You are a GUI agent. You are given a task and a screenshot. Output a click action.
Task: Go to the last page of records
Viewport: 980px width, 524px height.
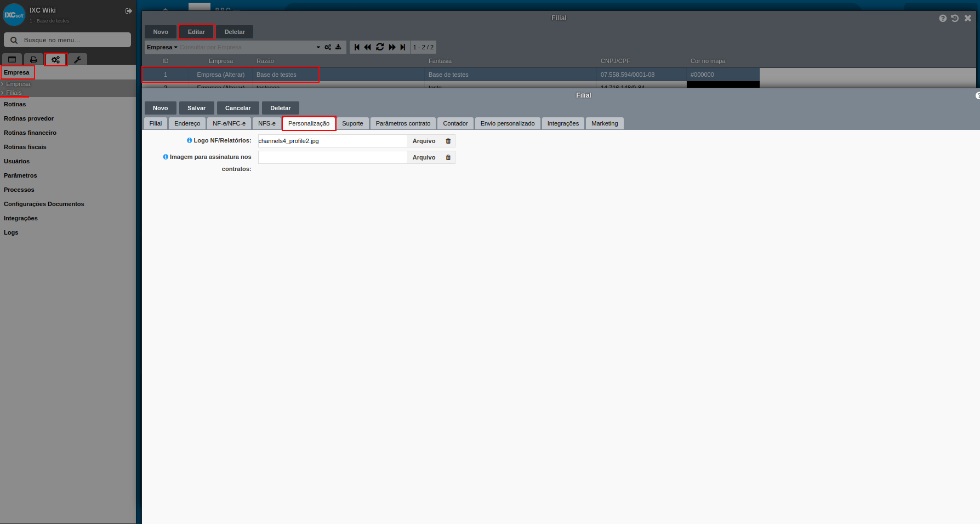coord(403,47)
